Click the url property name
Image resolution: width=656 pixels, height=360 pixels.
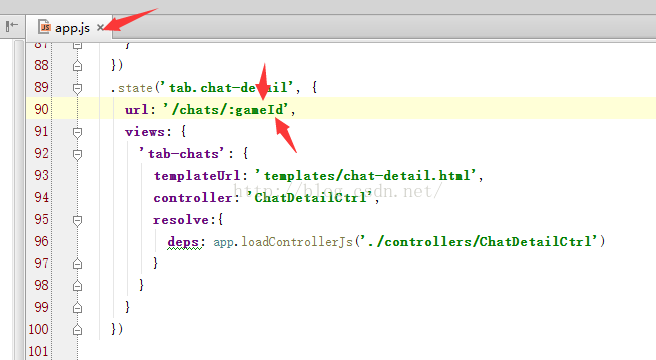coord(136,110)
